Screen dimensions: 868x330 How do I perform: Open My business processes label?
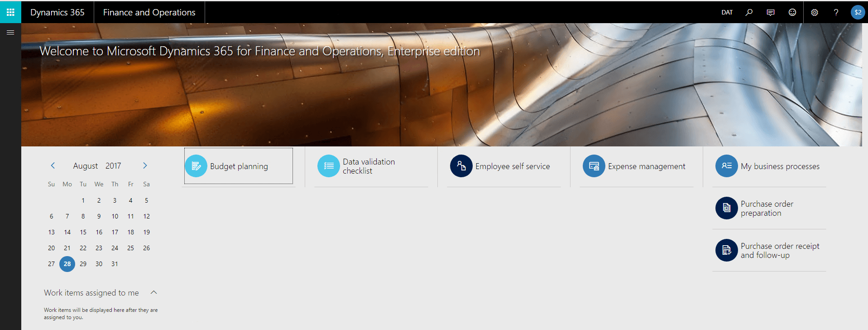pyautogui.click(x=780, y=166)
